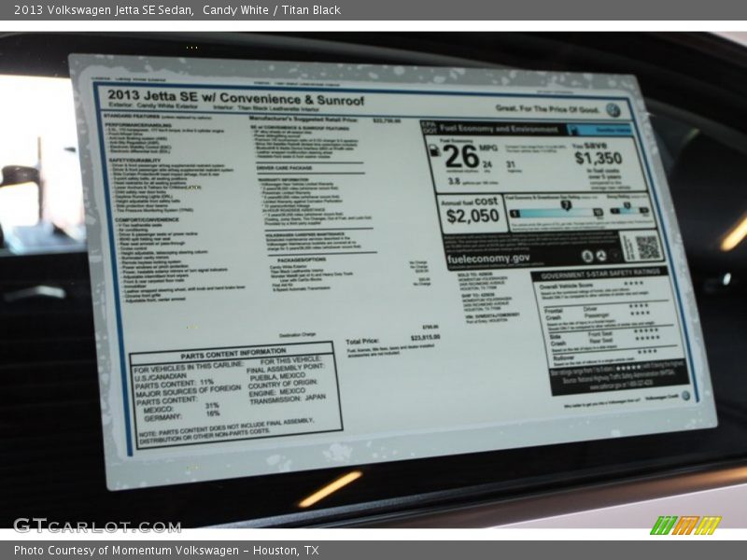Click the "$2,050" annual fuel cost
Screen dimensions: 747x560
pyautogui.click(x=472, y=216)
